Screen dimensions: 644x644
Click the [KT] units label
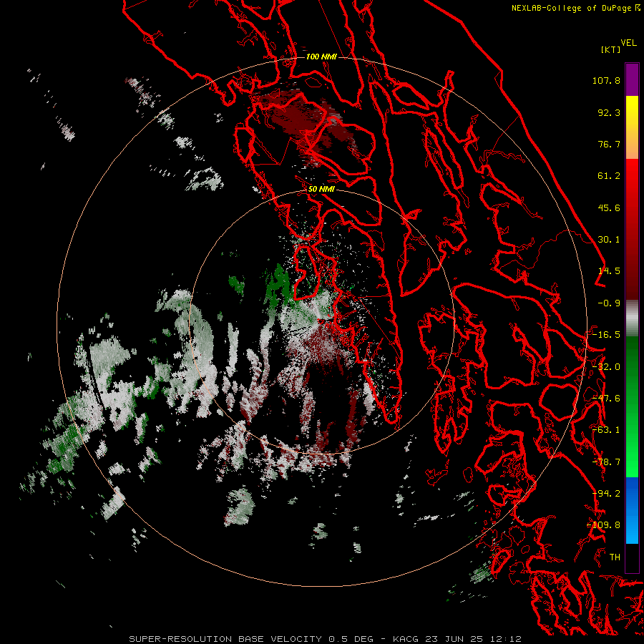(611, 49)
